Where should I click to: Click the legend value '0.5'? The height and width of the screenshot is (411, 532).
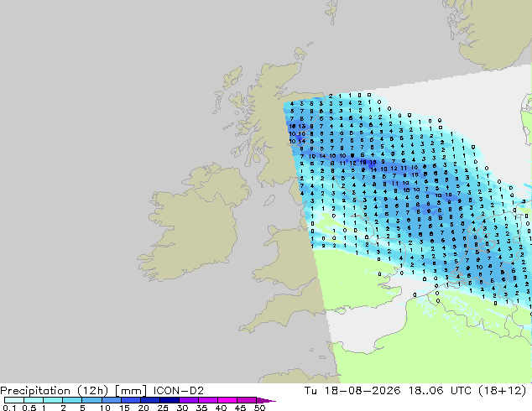[x=29, y=408]
